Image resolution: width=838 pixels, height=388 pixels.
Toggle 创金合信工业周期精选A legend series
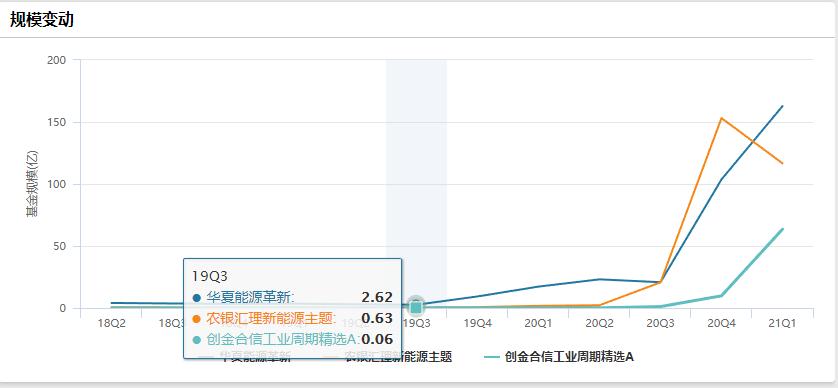point(558,357)
